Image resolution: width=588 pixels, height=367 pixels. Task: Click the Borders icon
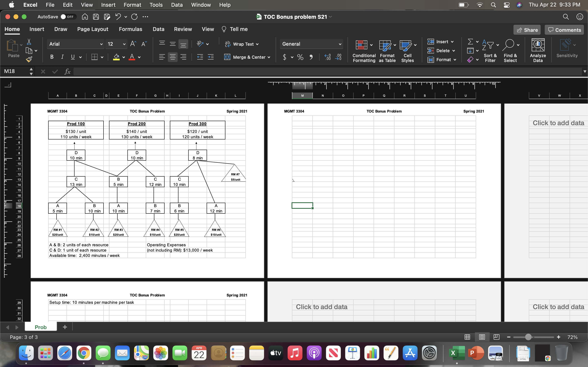point(95,57)
